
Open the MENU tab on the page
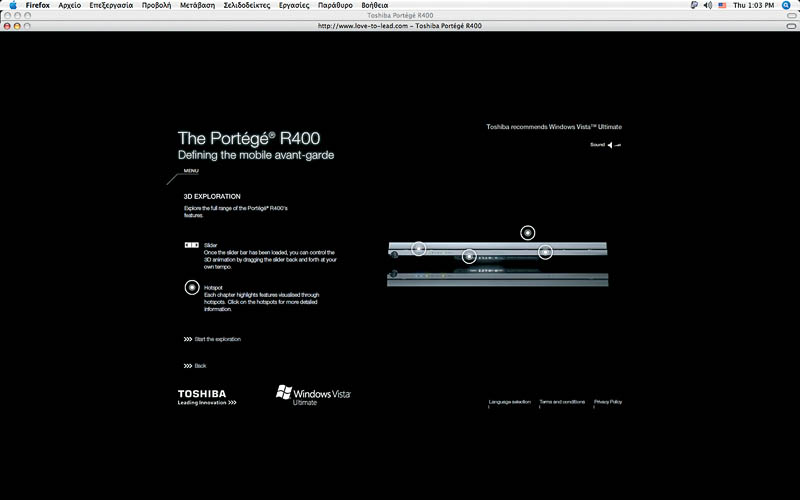[191, 171]
